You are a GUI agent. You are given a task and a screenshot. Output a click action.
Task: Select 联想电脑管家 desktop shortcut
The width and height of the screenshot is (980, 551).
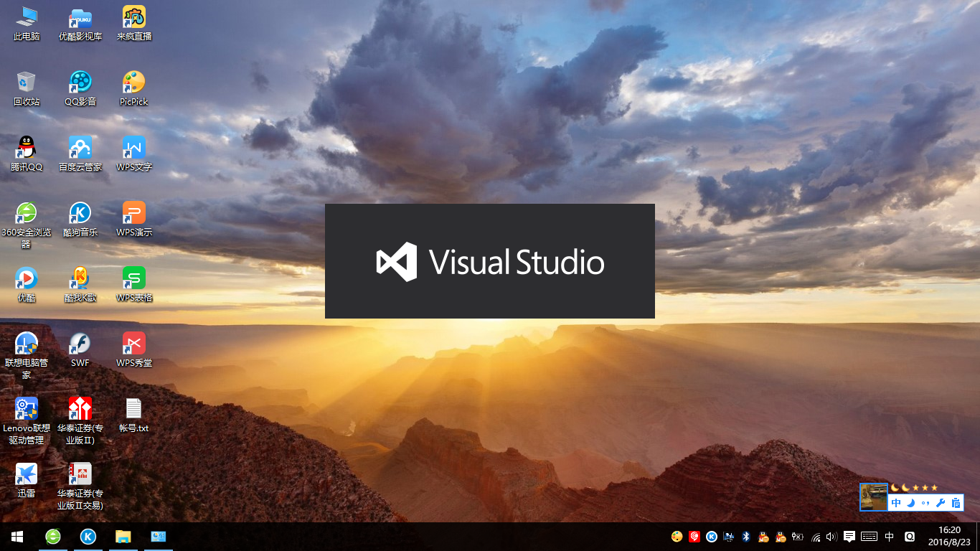(27, 355)
